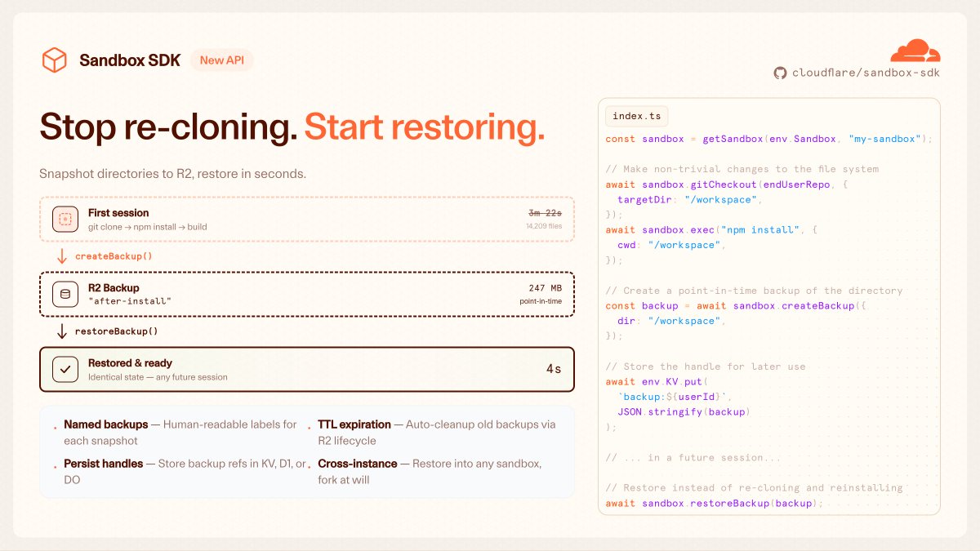Click the "Store the handle for later use" comment

click(x=706, y=367)
